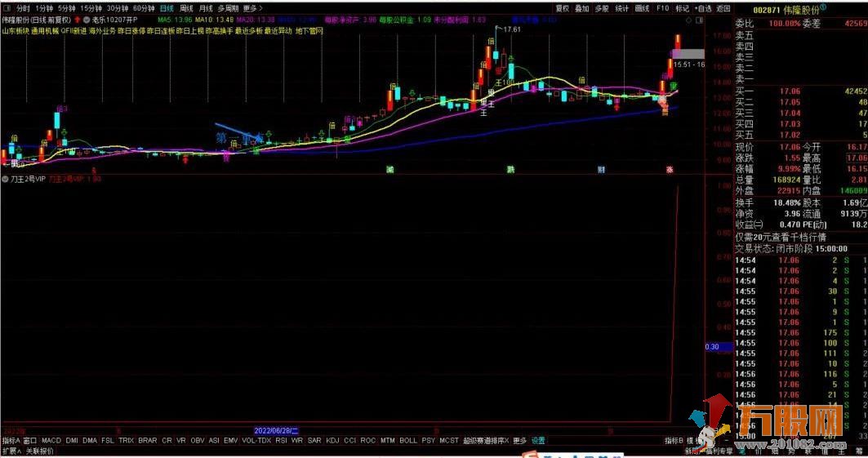Click the 仅需20元查看千档行情 promo link
The width and height of the screenshot is (868, 458).
tap(781, 237)
